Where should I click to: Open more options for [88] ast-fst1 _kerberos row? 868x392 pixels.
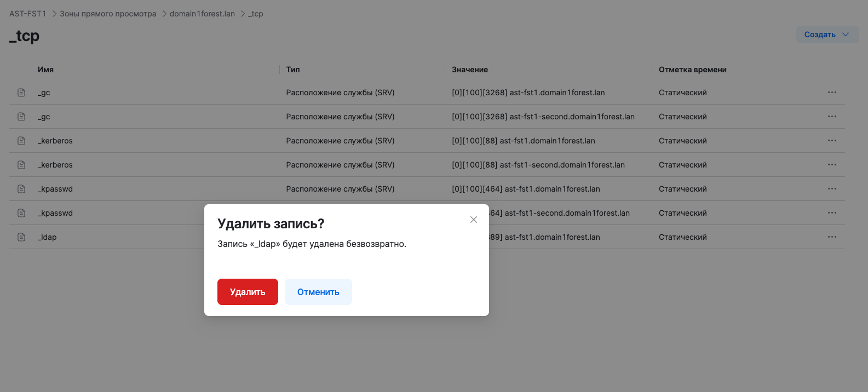coord(832,141)
